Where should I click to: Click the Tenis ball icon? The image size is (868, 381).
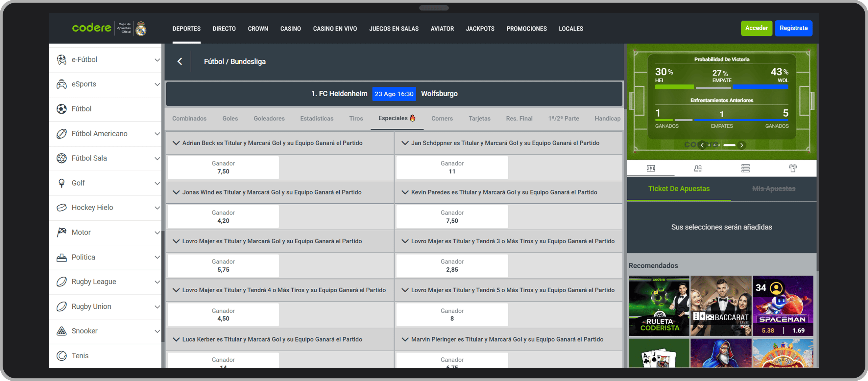pos(61,356)
